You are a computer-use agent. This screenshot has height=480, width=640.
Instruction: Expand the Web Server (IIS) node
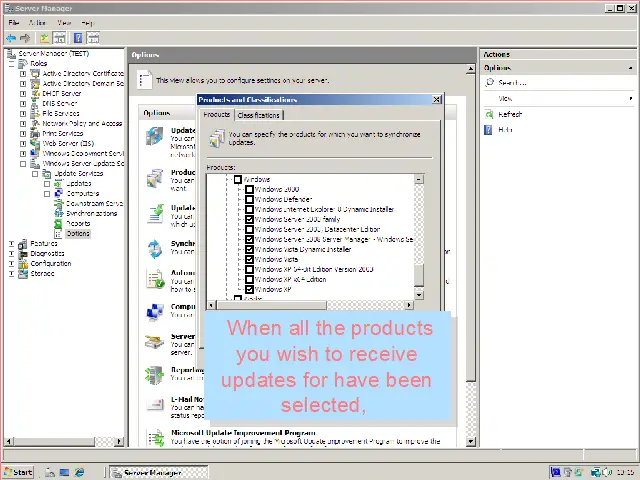point(23,144)
